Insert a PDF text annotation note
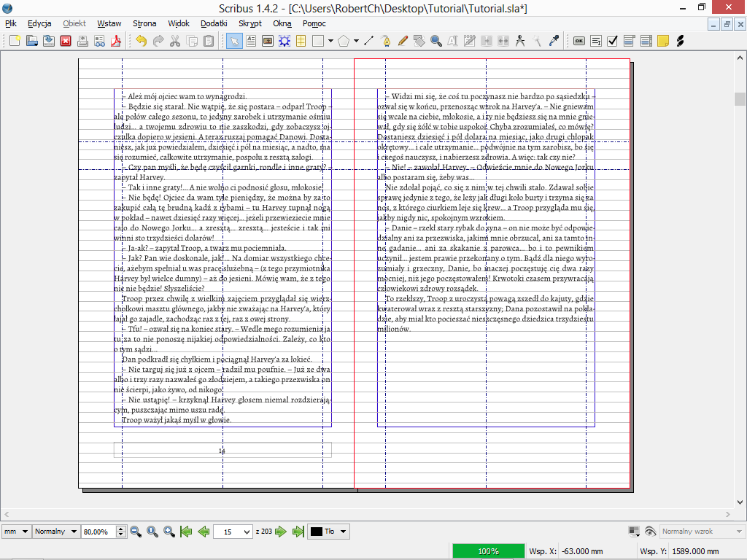This screenshot has width=747, height=560. pyautogui.click(x=662, y=41)
